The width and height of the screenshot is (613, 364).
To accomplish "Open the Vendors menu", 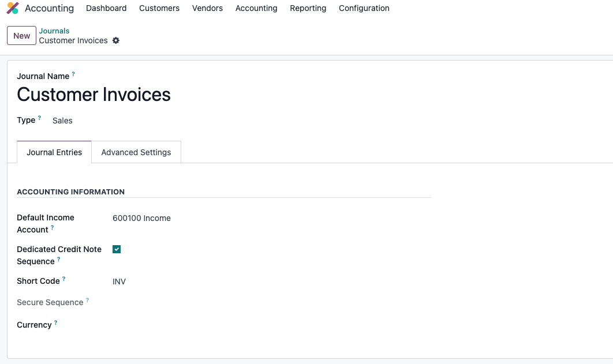I will pos(207,8).
